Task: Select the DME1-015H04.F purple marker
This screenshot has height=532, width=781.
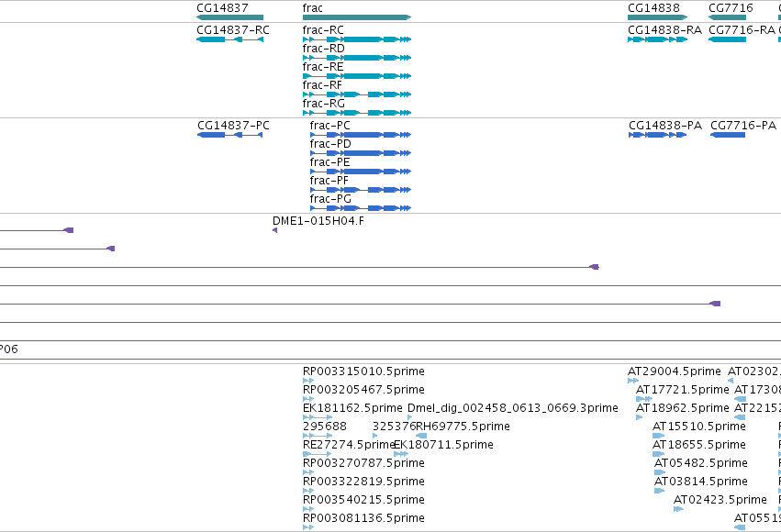Action: click(x=275, y=230)
